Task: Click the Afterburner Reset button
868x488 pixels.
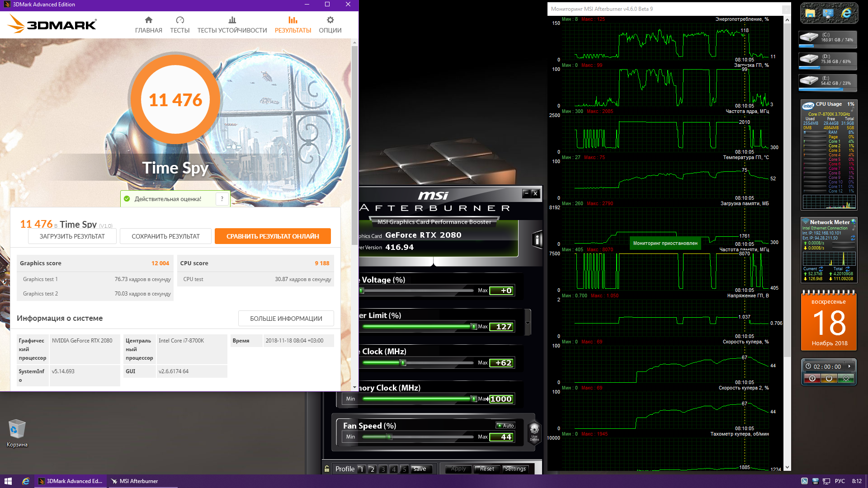Action: point(487,469)
